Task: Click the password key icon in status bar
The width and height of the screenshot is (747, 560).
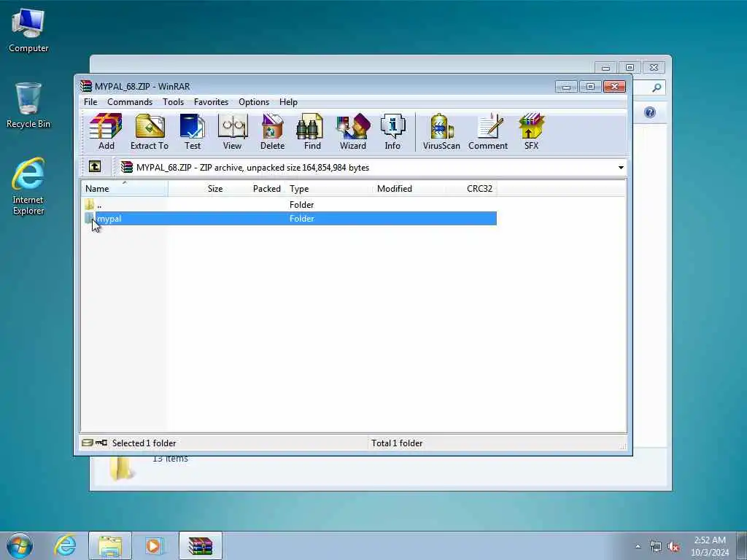Action: [101, 443]
